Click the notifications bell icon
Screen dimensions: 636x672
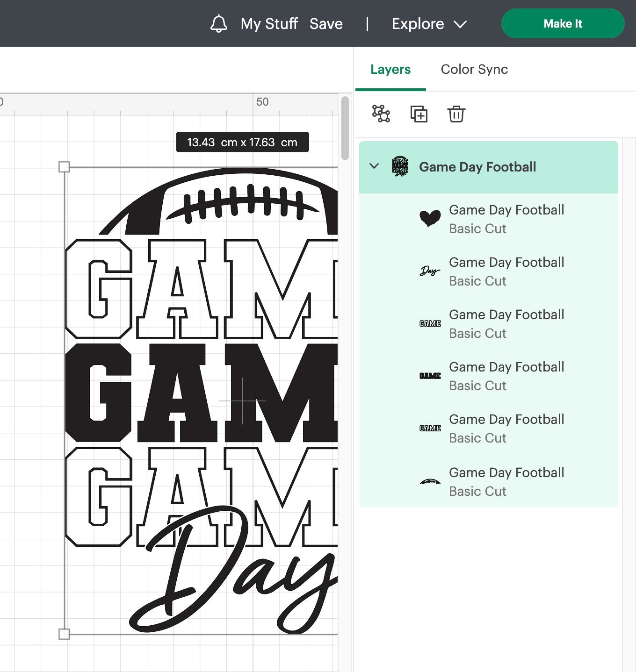click(x=219, y=23)
